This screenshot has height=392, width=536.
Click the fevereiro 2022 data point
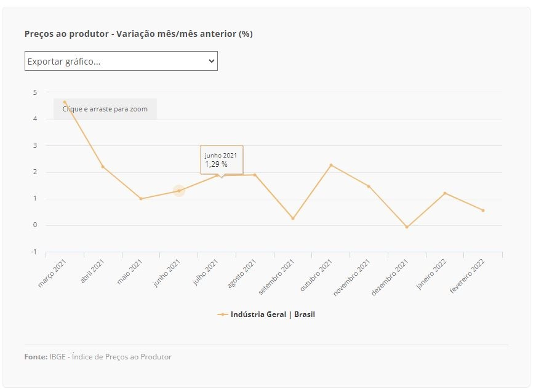[483, 210]
